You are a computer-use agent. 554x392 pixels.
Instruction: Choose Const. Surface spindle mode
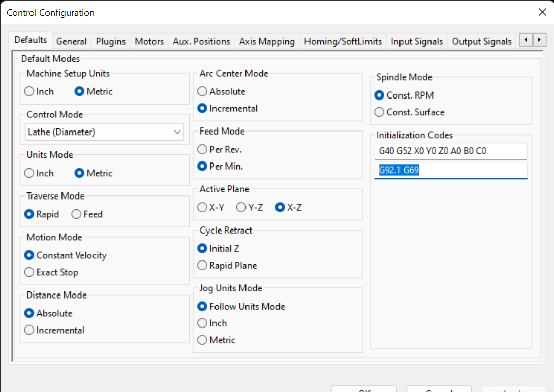[379, 112]
